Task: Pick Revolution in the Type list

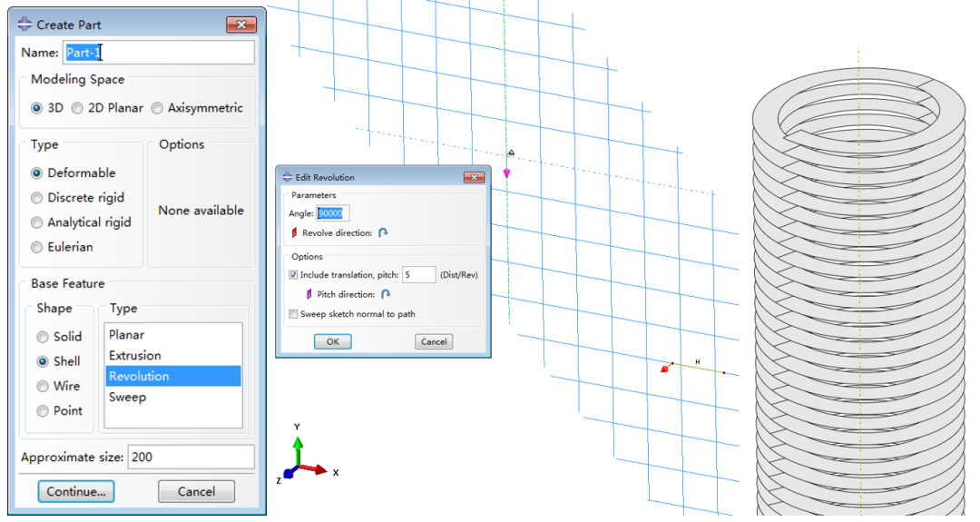Action: pos(173,376)
